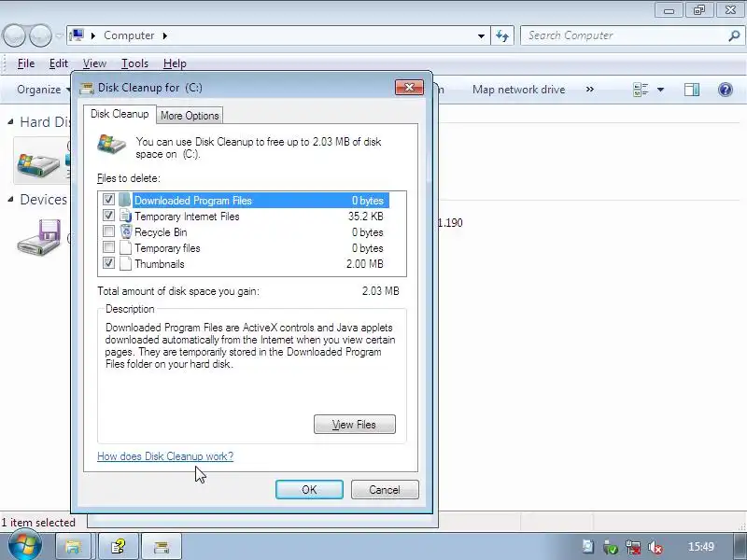Click the Temporary files blank page icon
This screenshot has height=560, width=747.
point(125,247)
